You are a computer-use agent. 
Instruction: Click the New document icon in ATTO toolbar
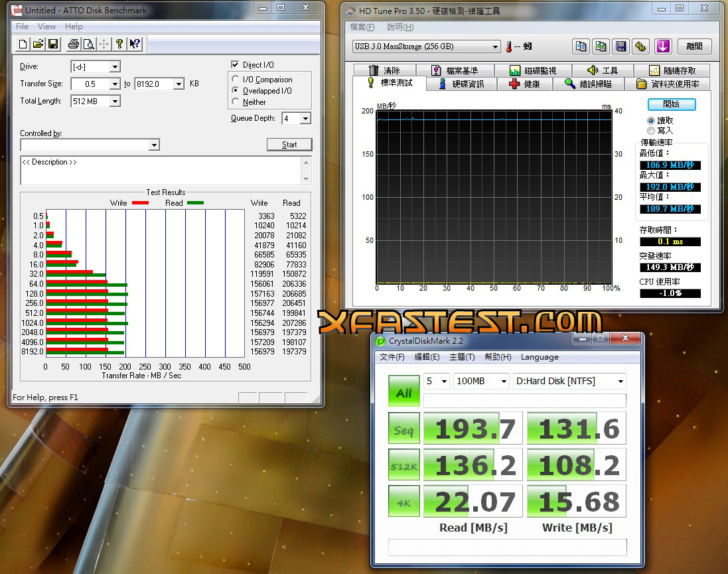coord(23,44)
